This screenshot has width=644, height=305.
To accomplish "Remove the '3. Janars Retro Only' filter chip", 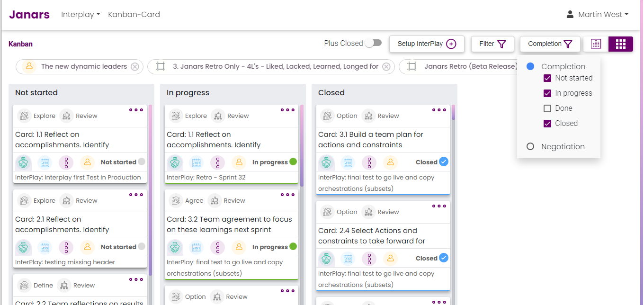I will (x=386, y=67).
